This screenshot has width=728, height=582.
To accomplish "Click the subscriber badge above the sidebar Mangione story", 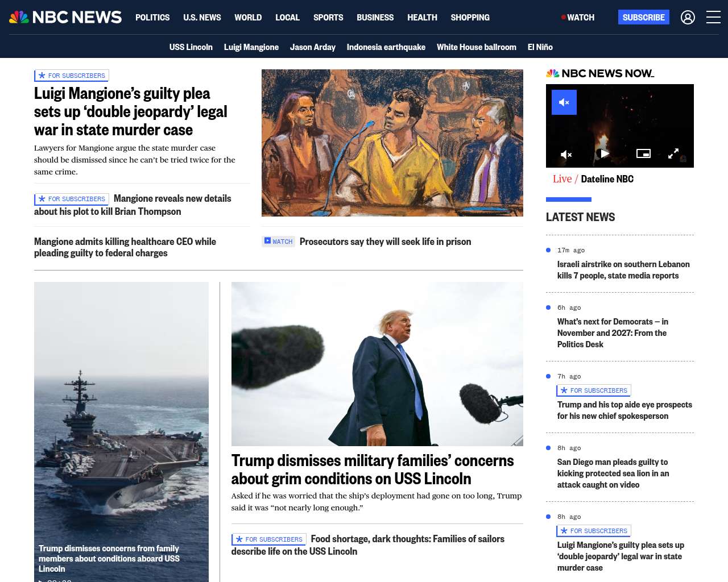I will (x=594, y=531).
